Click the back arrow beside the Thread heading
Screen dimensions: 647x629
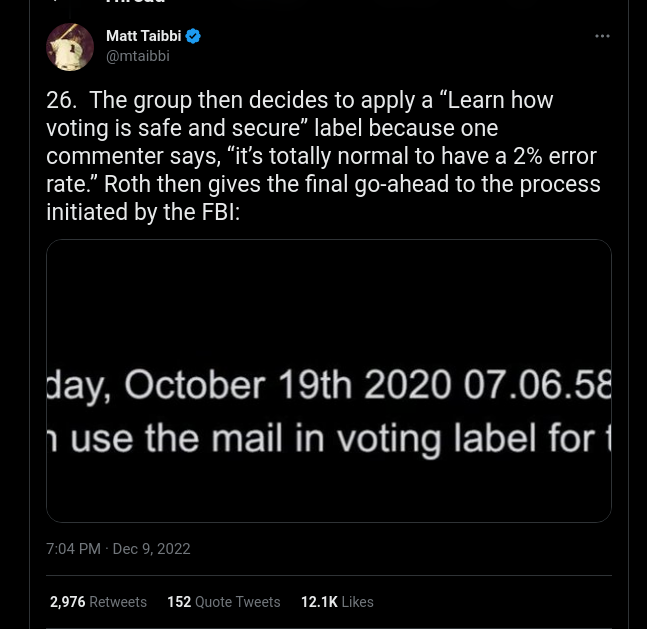click(x=58, y=3)
